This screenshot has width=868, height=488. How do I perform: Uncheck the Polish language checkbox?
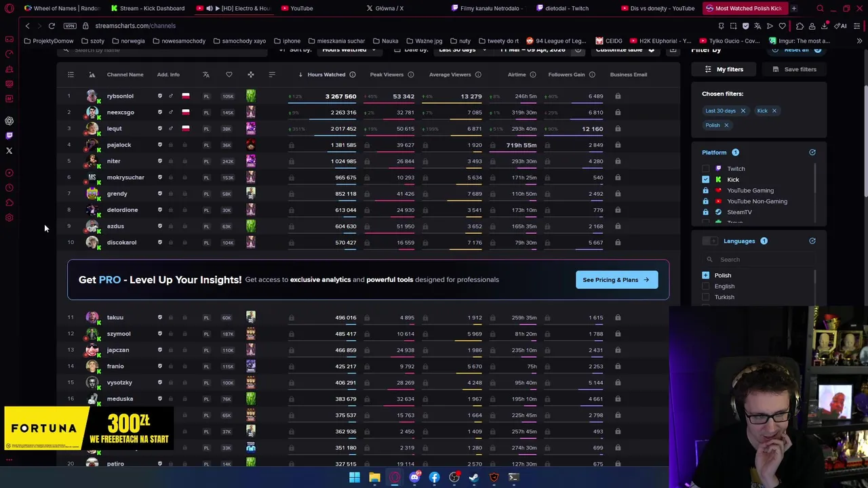point(705,275)
